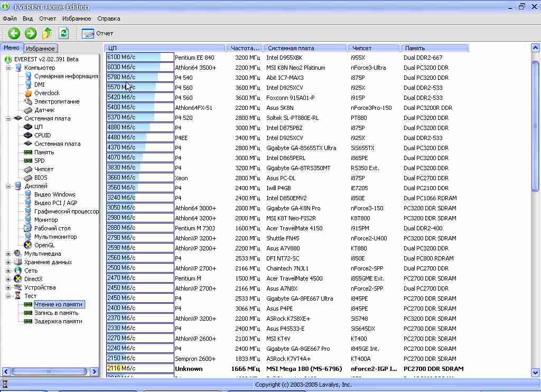Click the green Forward arrow icon
This screenshot has height=392, width=541.
click(x=31, y=33)
